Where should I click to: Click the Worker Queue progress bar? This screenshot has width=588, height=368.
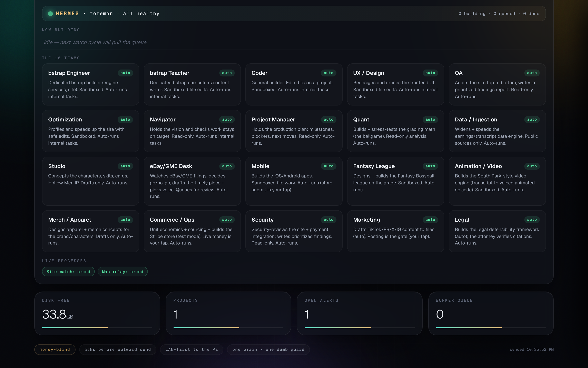pyautogui.click(x=491, y=328)
